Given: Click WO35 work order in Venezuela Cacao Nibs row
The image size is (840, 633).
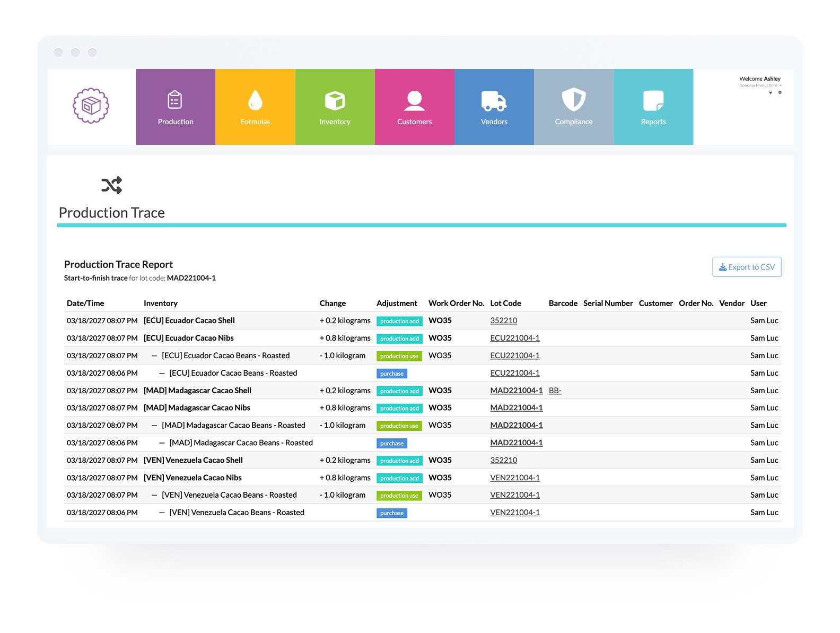Looking at the screenshot, I should tap(440, 478).
